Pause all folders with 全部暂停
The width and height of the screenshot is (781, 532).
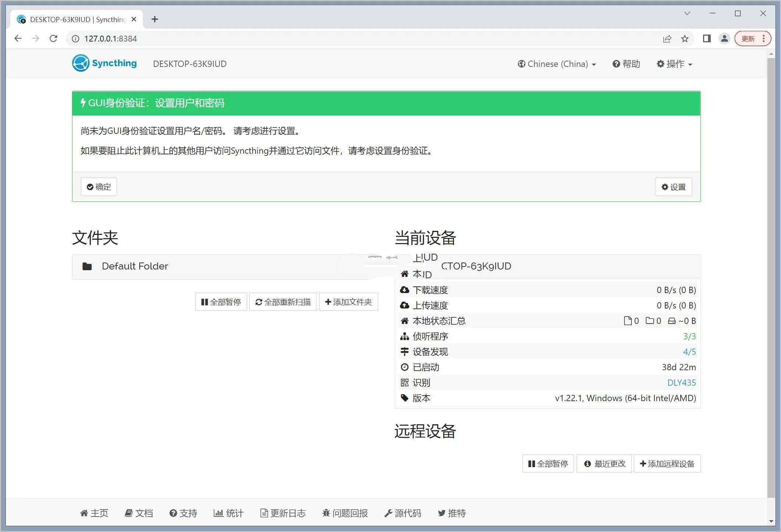point(221,301)
